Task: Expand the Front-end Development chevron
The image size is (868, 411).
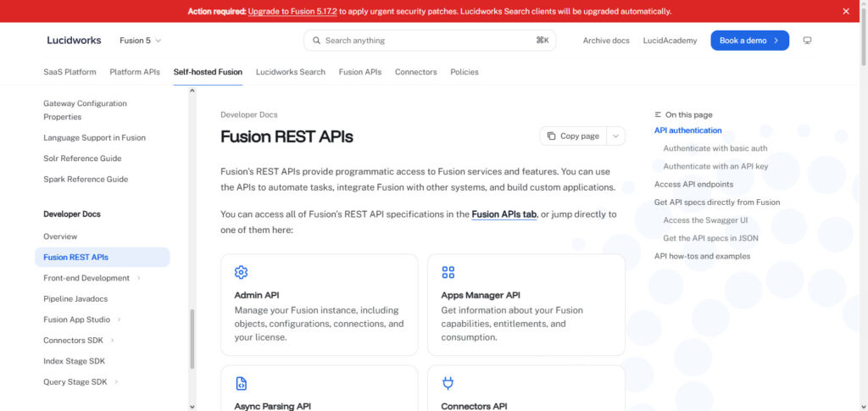Action: click(x=138, y=278)
